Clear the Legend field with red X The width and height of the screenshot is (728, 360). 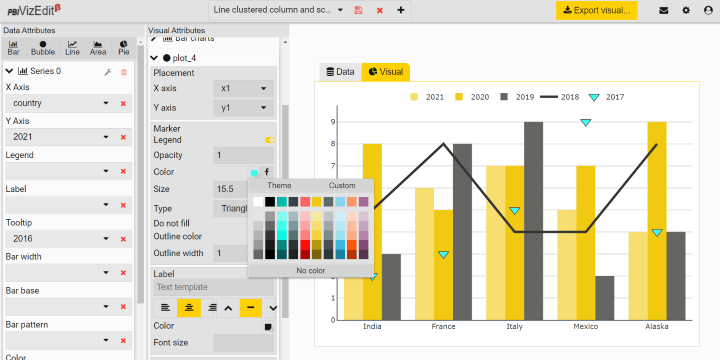[x=123, y=171]
